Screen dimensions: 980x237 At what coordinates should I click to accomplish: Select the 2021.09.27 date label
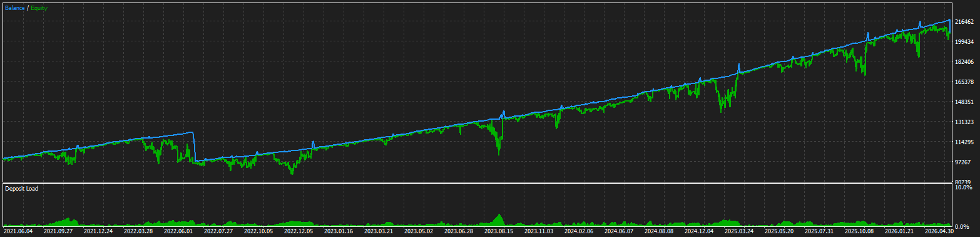[x=59, y=231]
